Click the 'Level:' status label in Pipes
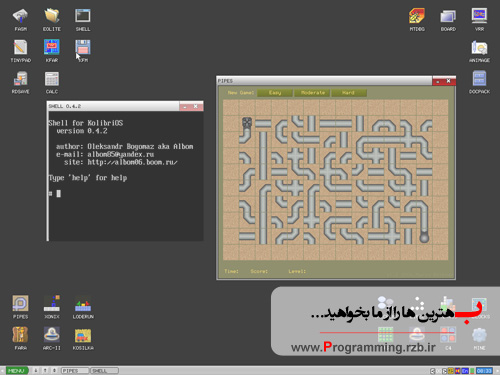The height and width of the screenshot is (375, 500). [x=297, y=271]
